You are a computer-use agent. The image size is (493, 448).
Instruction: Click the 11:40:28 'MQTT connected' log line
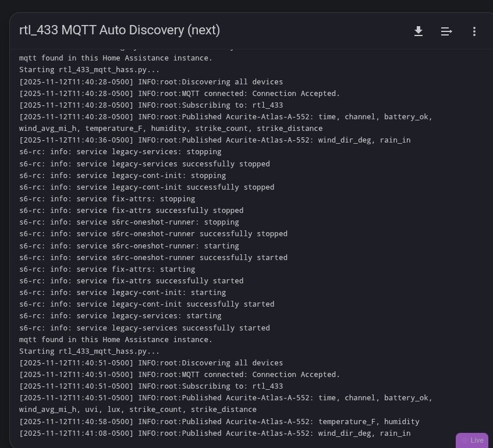pyautogui.click(x=179, y=94)
